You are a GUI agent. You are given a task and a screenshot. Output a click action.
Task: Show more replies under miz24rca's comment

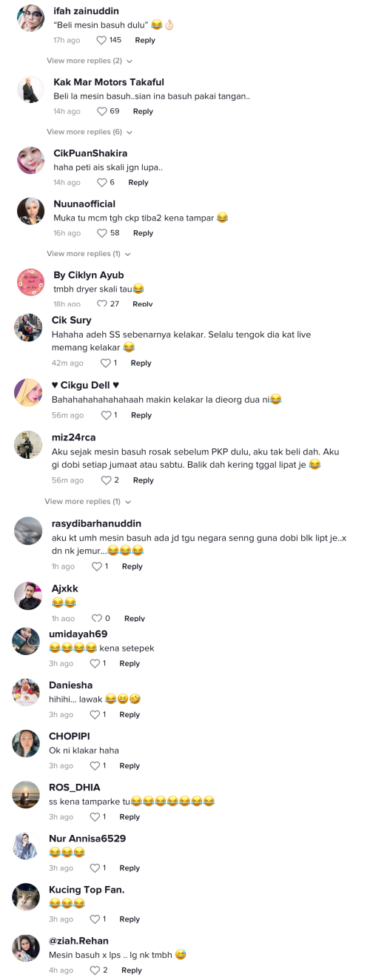[87, 501]
